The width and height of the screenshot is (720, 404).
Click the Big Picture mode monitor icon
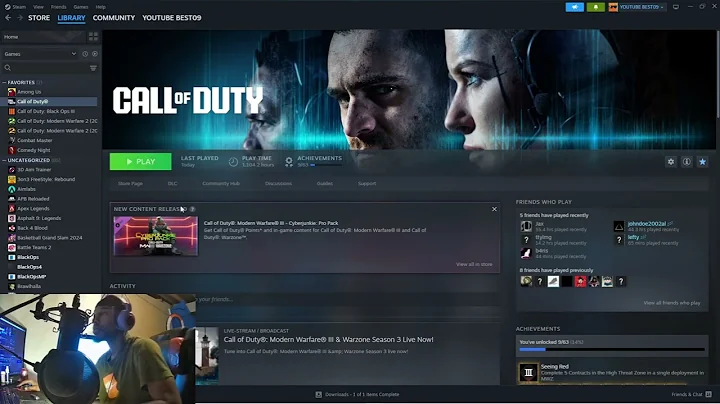[676, 7]
